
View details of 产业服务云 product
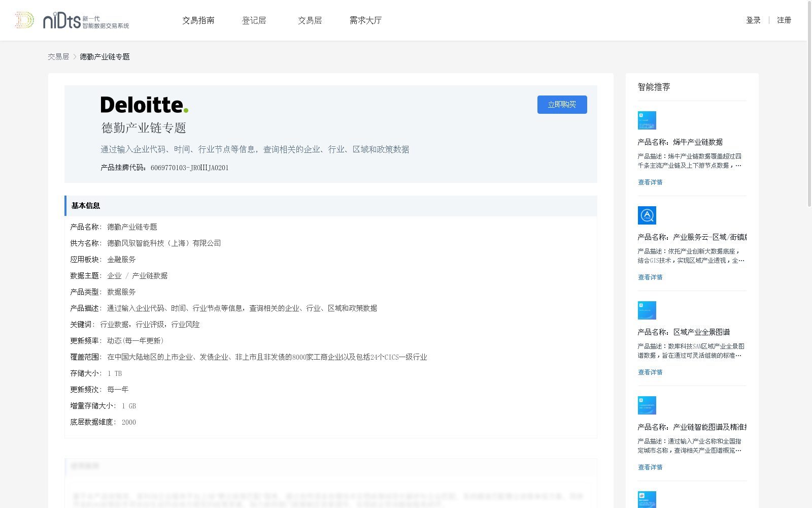(650, 277)
